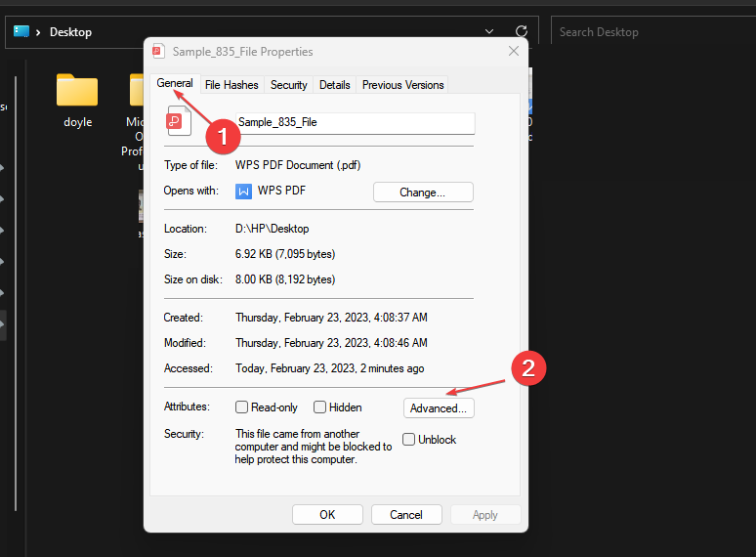Switch to the General tab
The width and height of the screenshot is (756, 557).
click(x=175, y=83)
